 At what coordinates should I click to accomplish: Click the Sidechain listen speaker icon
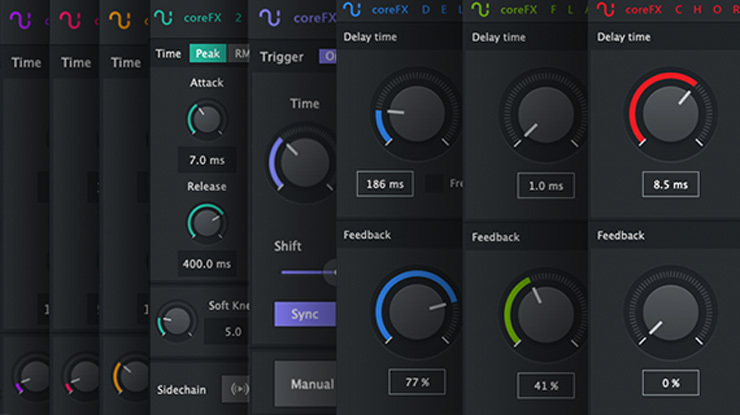click(x=235, y=389)
